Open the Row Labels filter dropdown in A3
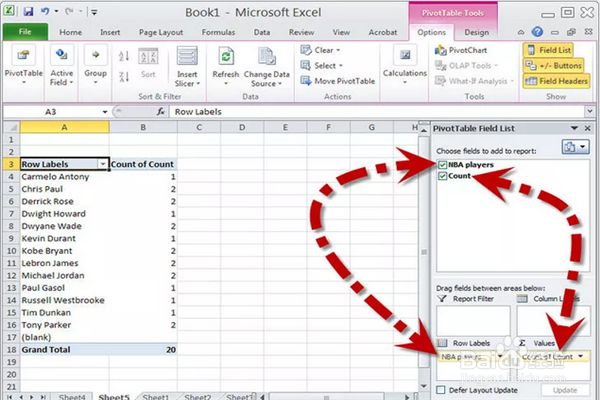Screen dimensions: 600x400 pyautogui.click(x=103, y=164)
